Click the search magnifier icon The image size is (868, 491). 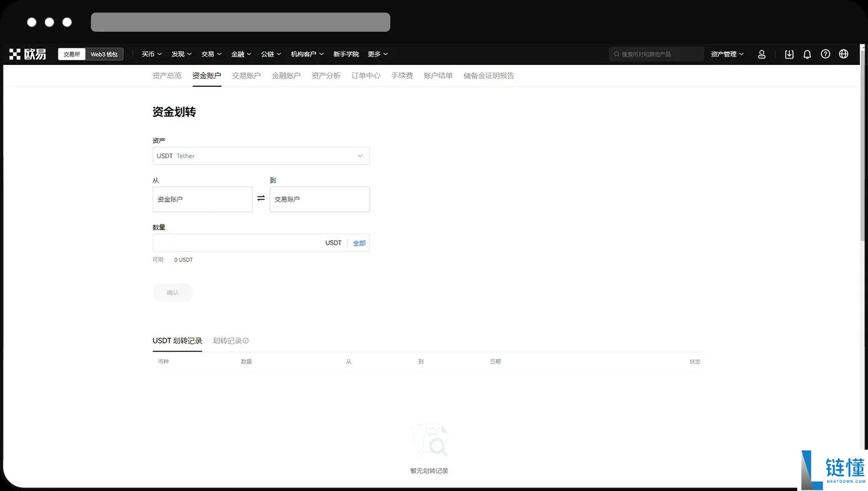[x=616, y=54]
